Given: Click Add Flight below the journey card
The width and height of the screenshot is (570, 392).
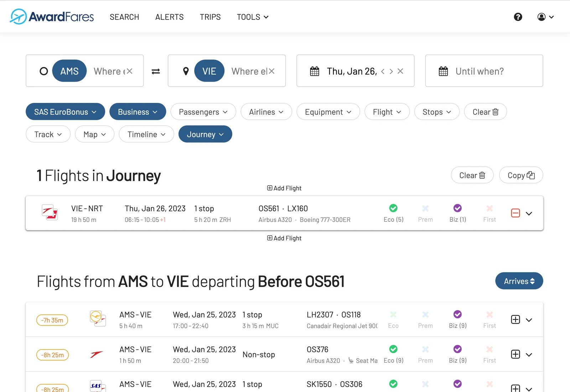Looking at the screenshot, I should 284,238.
